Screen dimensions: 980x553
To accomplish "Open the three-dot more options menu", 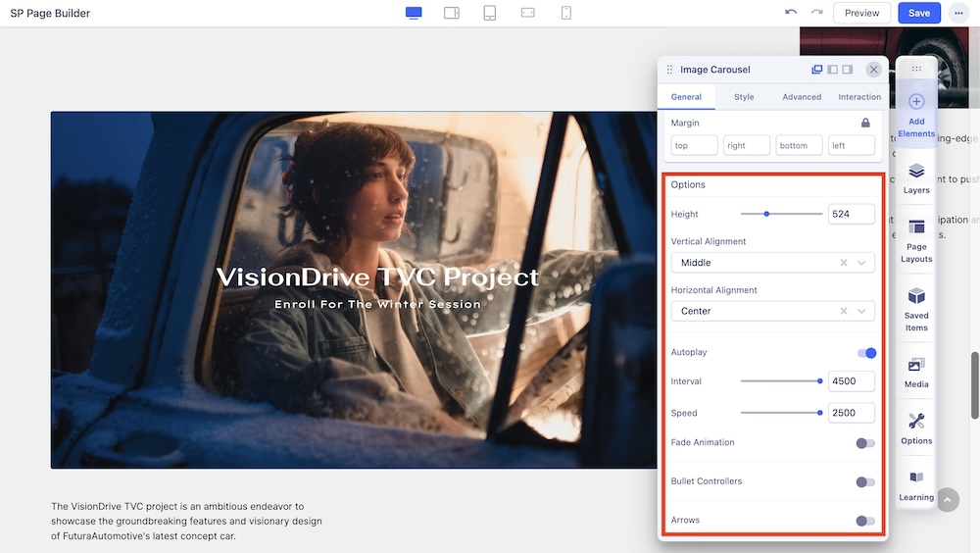I will pyautogui.click(x=958, y=13).
